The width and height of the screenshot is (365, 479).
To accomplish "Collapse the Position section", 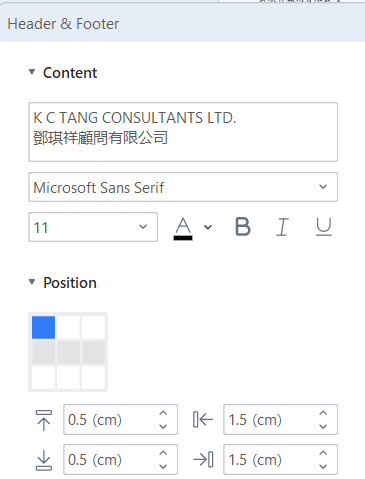I will [x=32, y=282].
